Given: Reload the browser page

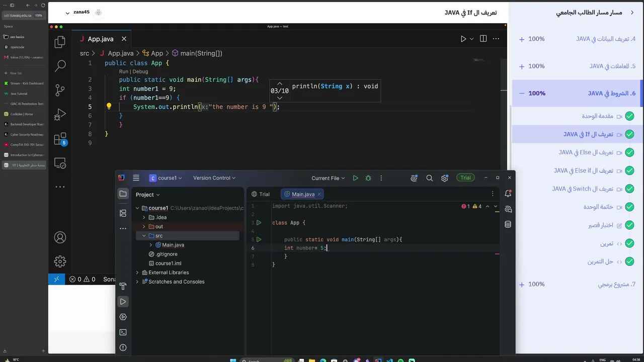Looking at the screenshot, I should (x=43, y=5).
